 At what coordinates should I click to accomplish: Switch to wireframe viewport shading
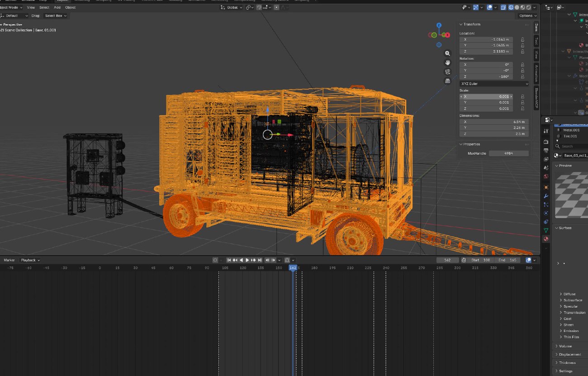click(x=511, y=7)
